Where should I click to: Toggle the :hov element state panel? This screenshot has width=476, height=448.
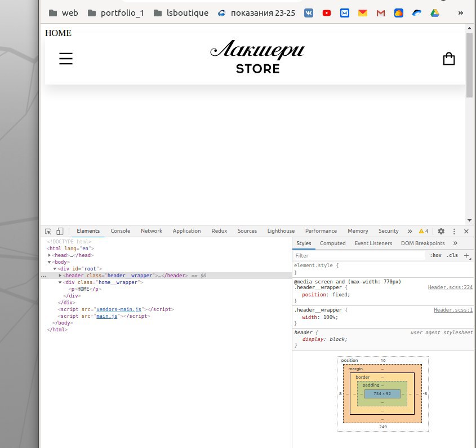click(x=435, y=255)
